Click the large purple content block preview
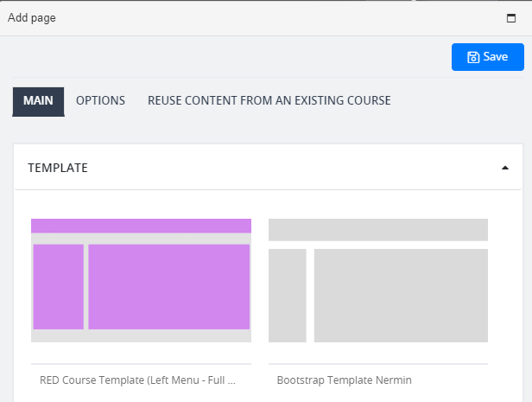Viewport: 532px width, 402px height. click(x=169, y=287)
